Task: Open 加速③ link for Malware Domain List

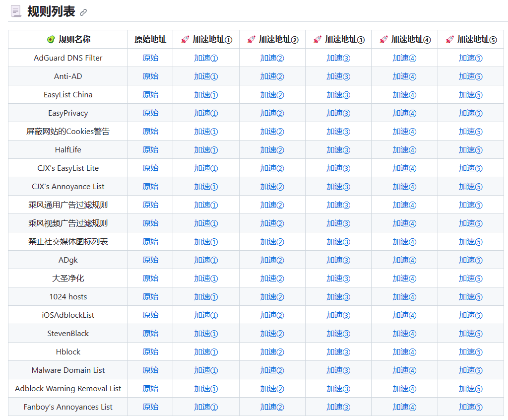Action: [338, 370]
